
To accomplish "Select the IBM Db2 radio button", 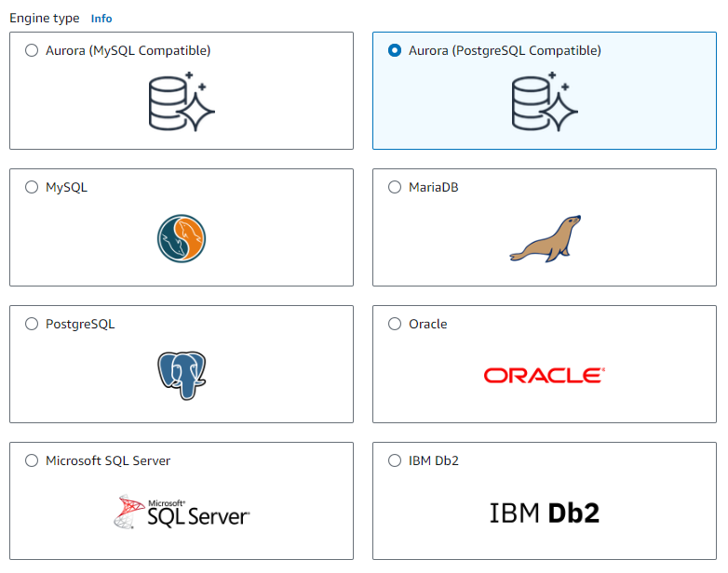I will [395, 460].
